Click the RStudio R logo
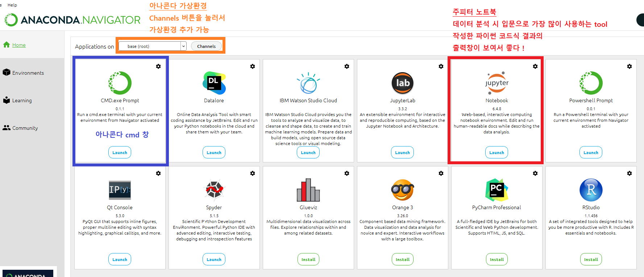 [x=591, y=190]
